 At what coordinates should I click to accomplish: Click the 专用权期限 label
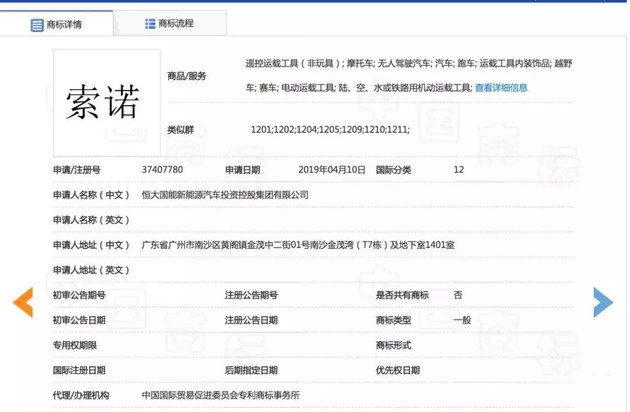75,345
